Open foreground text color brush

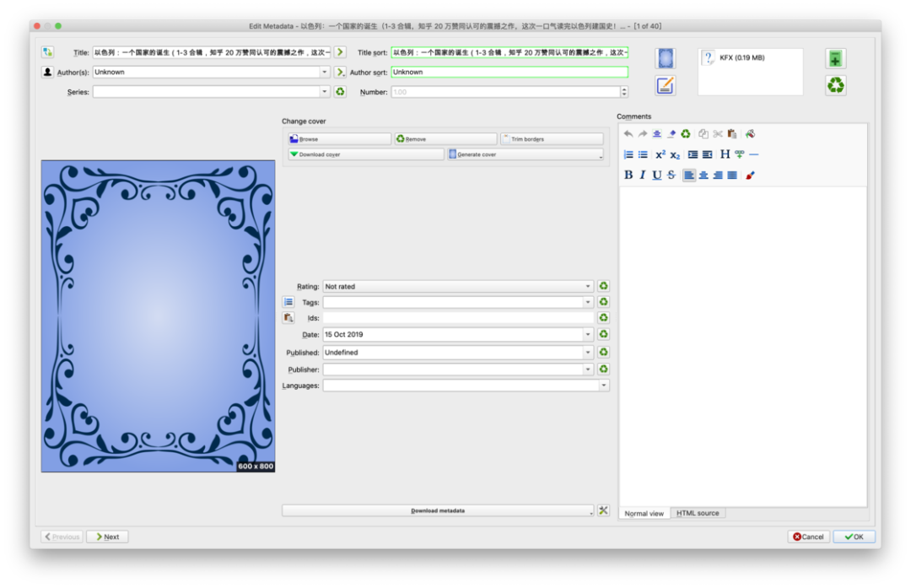[x=750, y=175]
